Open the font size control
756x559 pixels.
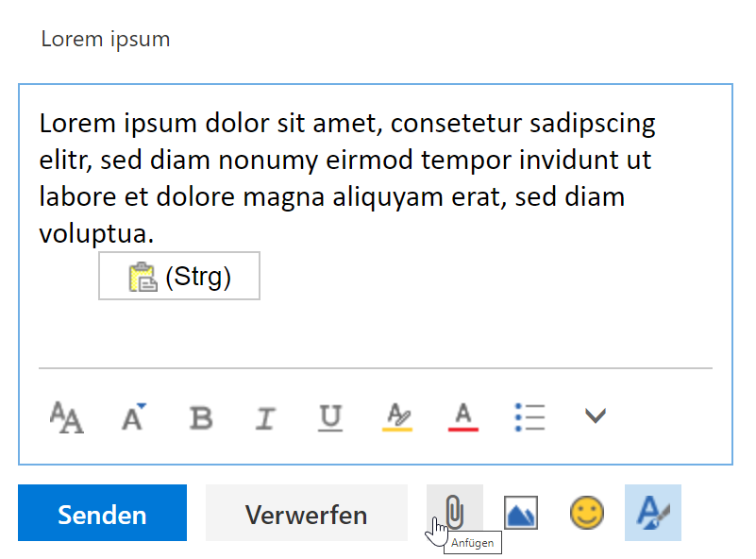(134, 417)
